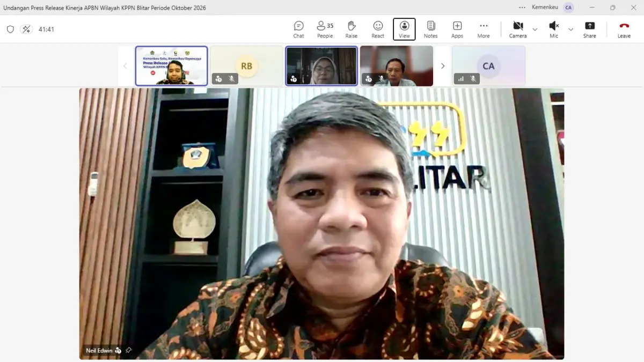Open the More actions menu
The height and width of the screenshot is (362, 644).
coord(484,29)
